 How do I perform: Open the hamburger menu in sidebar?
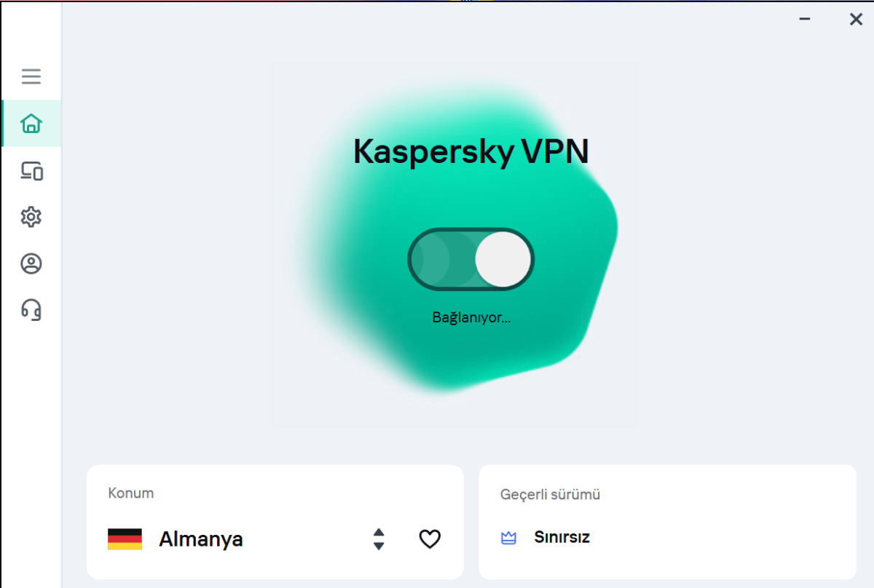[x=31, y=76]
